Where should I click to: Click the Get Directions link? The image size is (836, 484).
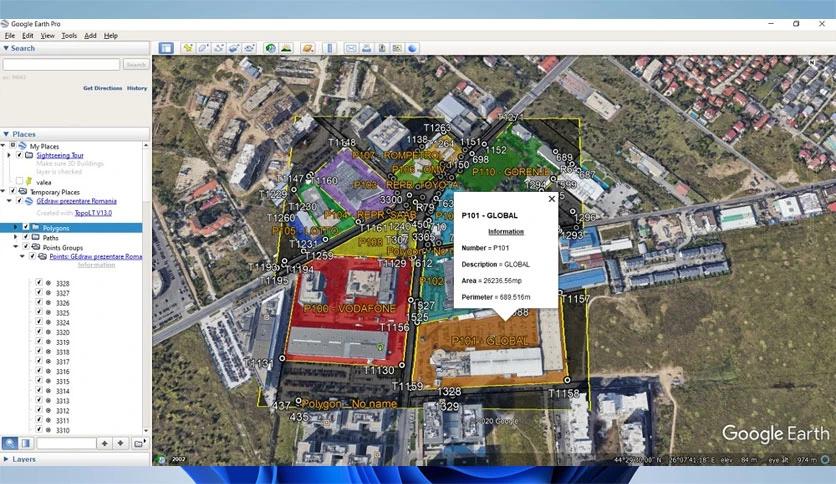pyautogui.click(x=102, y=88)
